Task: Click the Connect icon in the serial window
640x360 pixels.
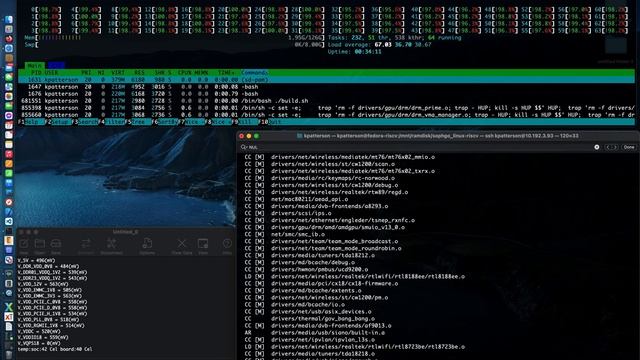Action: (x=86, y=247)
